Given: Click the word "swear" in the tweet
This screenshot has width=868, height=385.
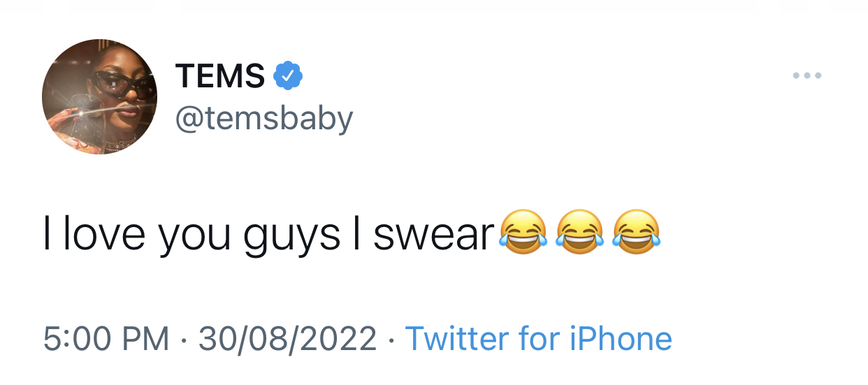Looking at the screenshot, I should point(434,236).
